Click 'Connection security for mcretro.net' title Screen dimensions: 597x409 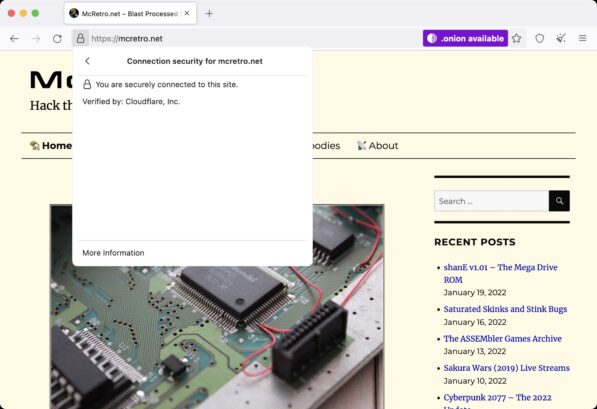[x=195, y=61]
